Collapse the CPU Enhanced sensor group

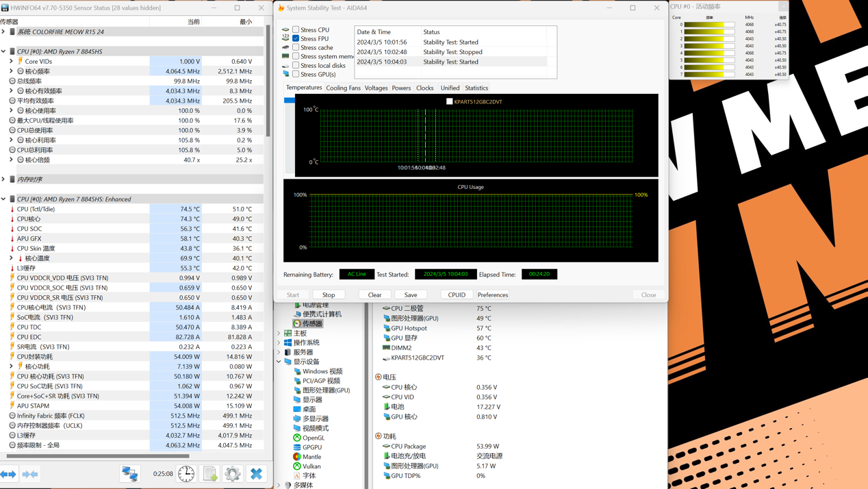click(x=3, y=199)
